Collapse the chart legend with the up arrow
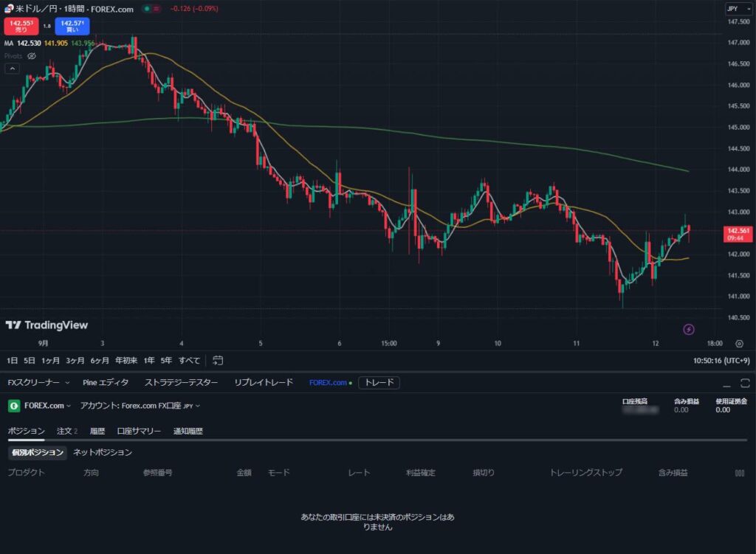Image resolution: width=756 pixels, height=554 pixels. click(x=12, y=69)
